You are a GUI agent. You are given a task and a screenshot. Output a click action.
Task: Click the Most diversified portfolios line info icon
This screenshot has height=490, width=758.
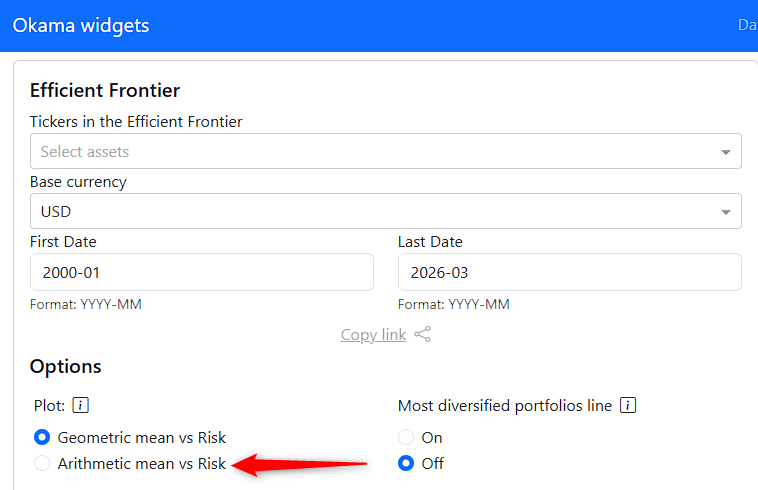pyautogui.click(x=629, y=406)
